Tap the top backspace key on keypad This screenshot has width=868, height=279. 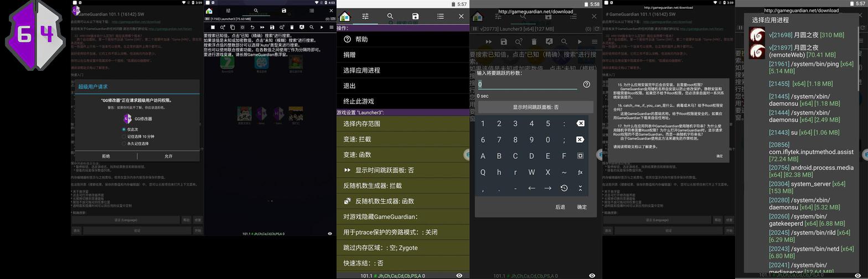tap(580, 123)
